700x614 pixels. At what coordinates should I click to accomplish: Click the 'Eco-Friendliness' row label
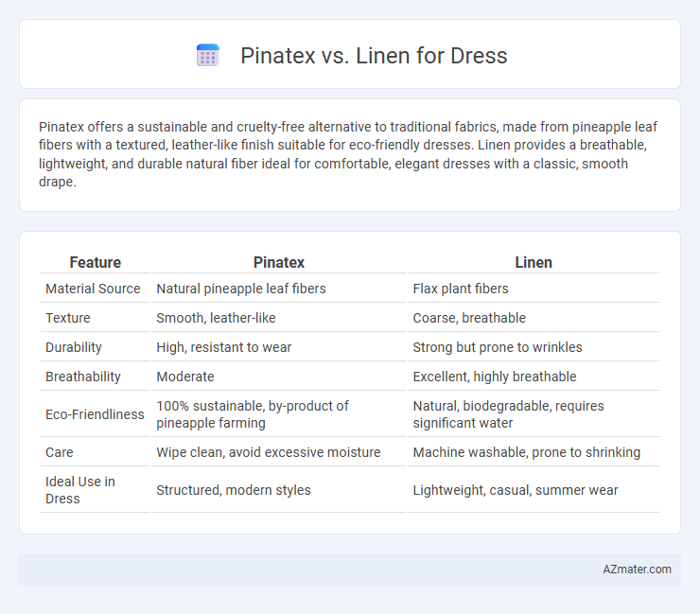(95, 414)
